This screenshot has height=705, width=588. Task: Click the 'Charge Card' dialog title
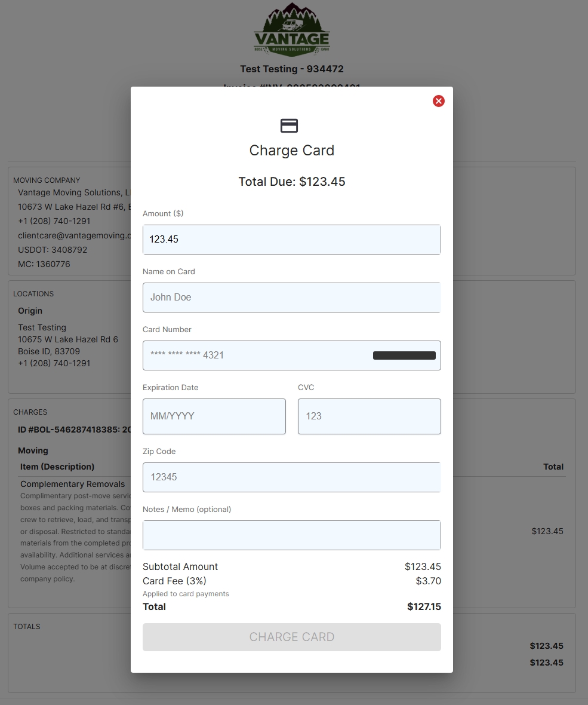[291, 150]
